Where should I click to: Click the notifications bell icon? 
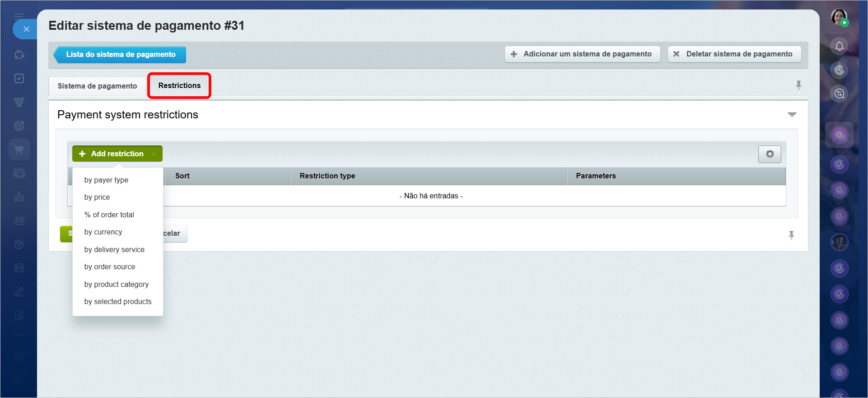(839, 46)
